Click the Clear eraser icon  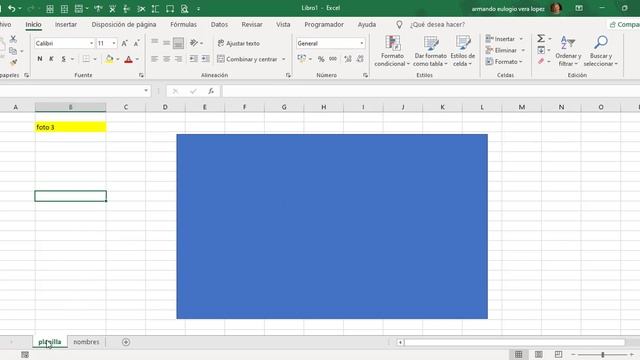click(541, 62)
